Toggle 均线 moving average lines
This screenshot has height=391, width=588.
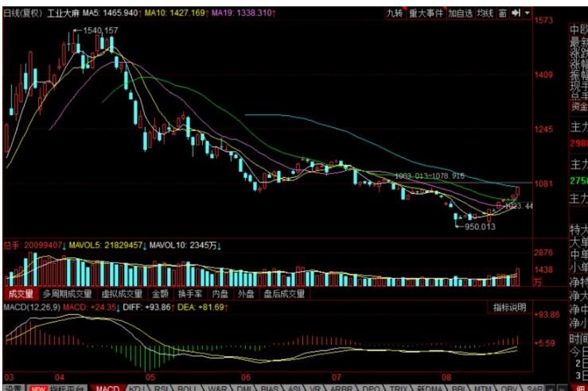tap(485, 13)
